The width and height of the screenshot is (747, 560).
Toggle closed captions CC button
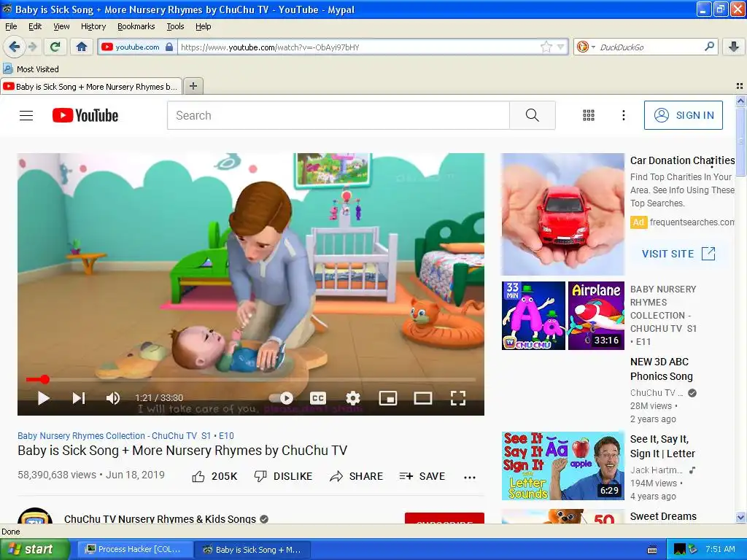click(x=318, y=398)
